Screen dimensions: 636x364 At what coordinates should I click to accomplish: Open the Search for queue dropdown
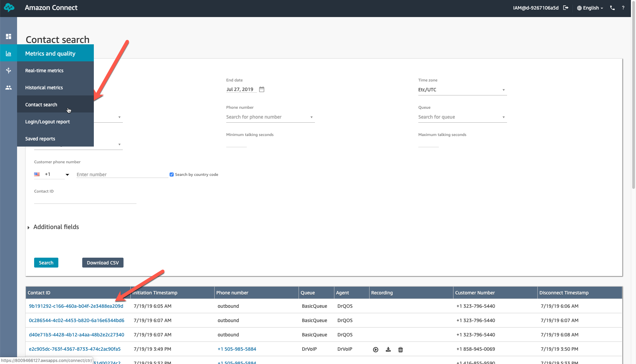point(462,117)
